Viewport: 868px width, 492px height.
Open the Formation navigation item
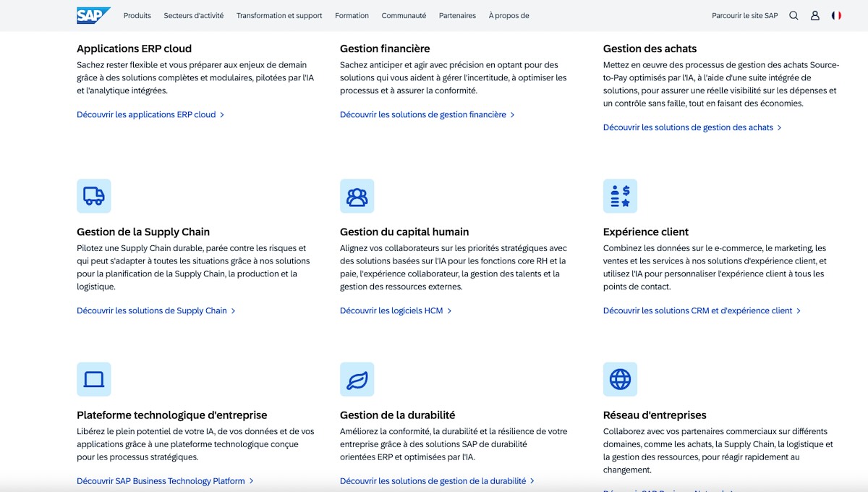[x=352, y=15]
